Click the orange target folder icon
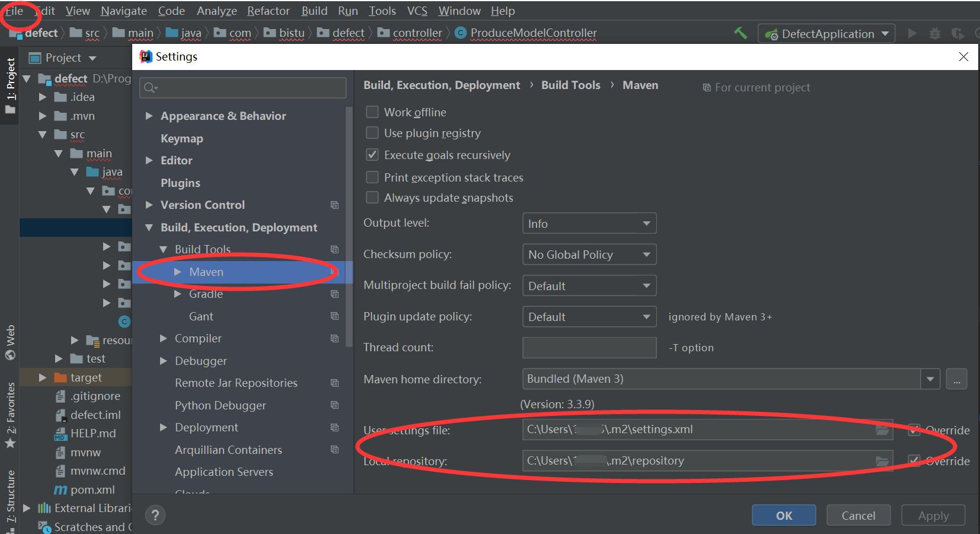 60,377
